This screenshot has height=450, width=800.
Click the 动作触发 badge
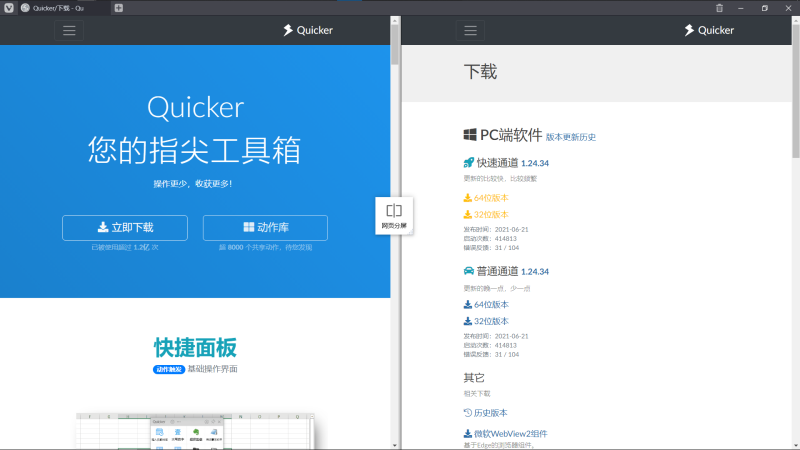coord(169,369)
